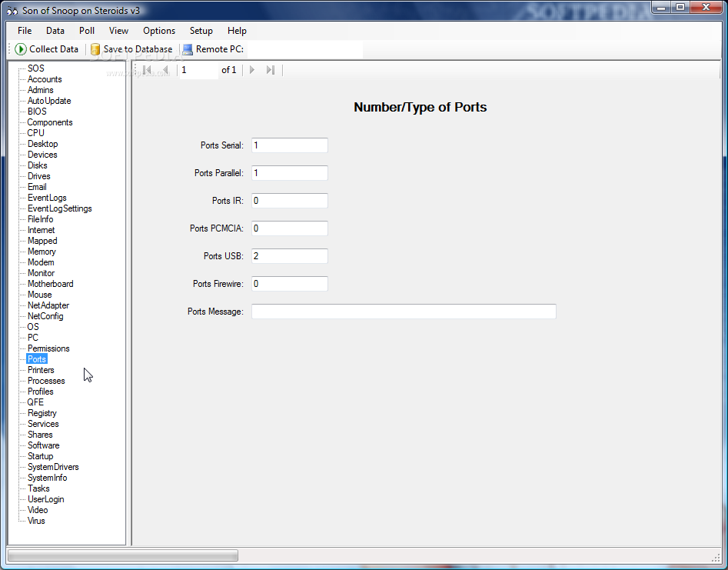Click the Ports Firewire value field
Screen dimensions: 728x570
[290, 284]
